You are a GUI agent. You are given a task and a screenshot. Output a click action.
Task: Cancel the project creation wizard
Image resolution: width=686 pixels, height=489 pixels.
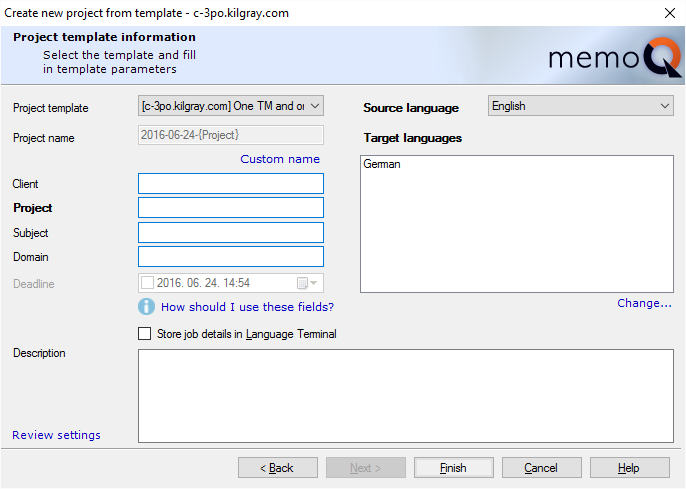point(542,468)
